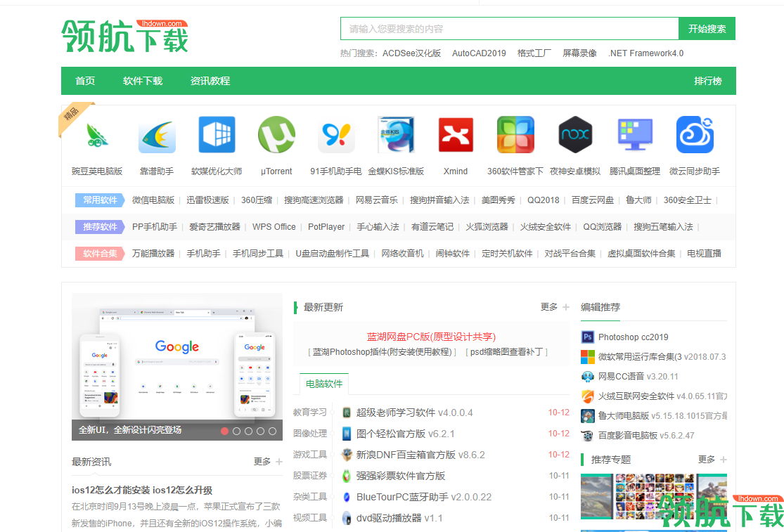Open the 软媒优化大师 icon
This screenshot has width=784, height=532.
click(217, 135)
